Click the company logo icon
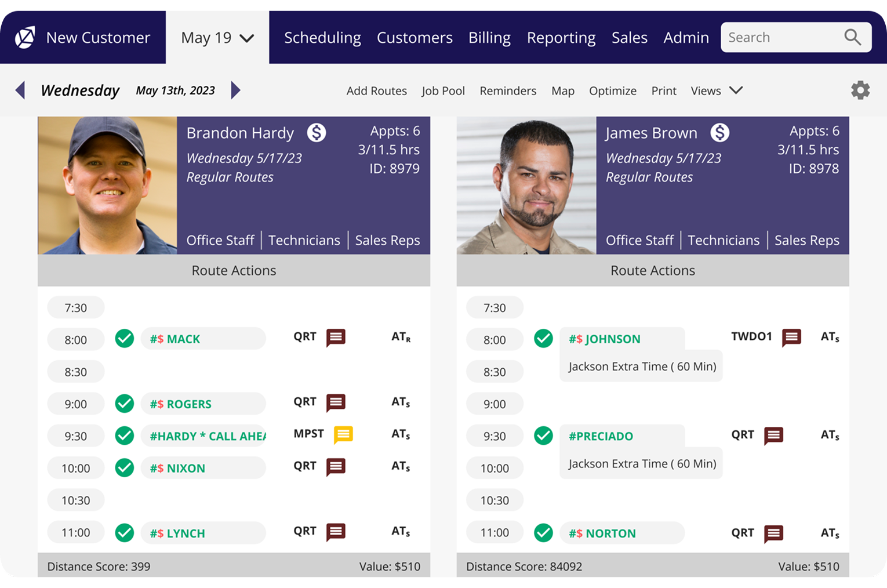The image size is (887, 588). (x=25, y=38)
